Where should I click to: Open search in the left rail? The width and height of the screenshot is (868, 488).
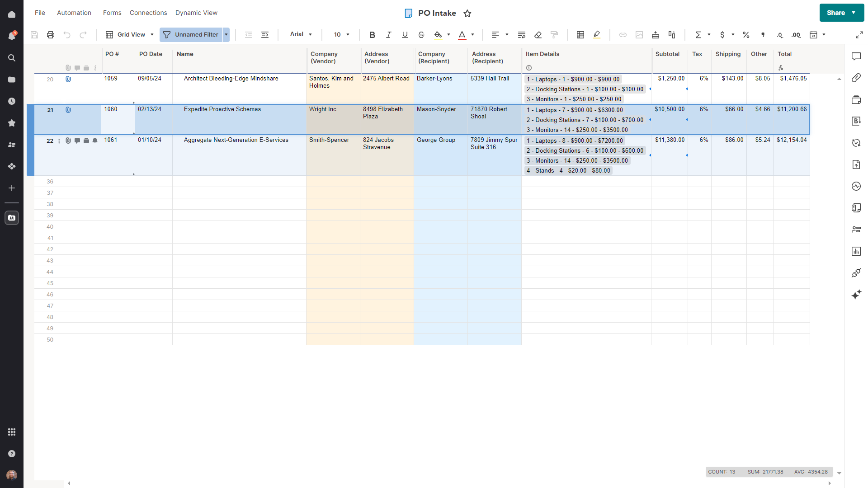click(12, 58)
